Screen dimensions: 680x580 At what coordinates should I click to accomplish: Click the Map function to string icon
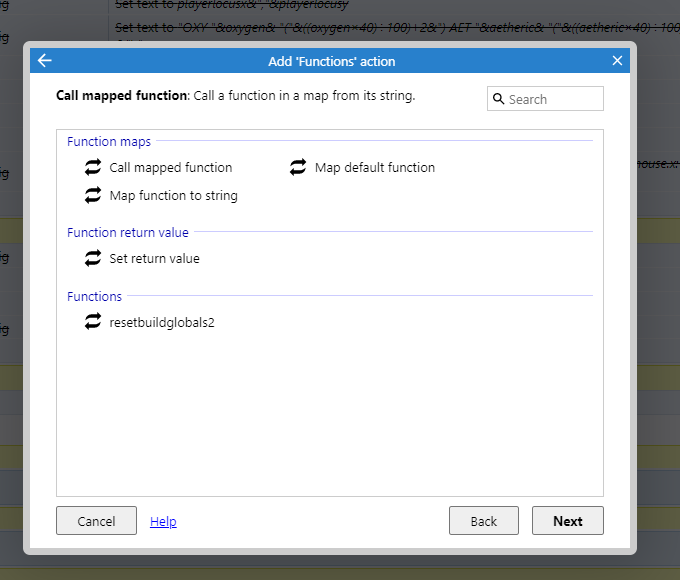pyautogui.click(x=93, y=195)
